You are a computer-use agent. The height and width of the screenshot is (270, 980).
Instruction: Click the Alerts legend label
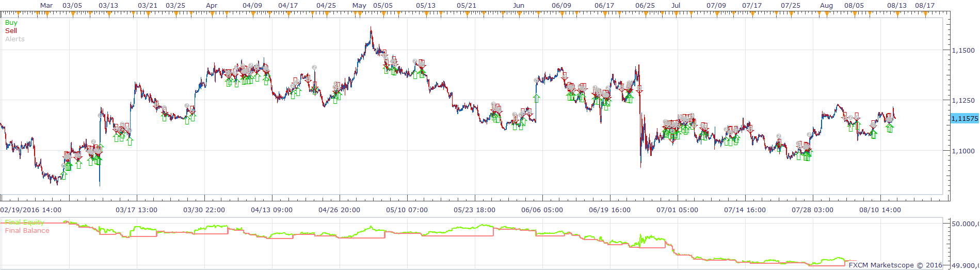pos(15,39)
